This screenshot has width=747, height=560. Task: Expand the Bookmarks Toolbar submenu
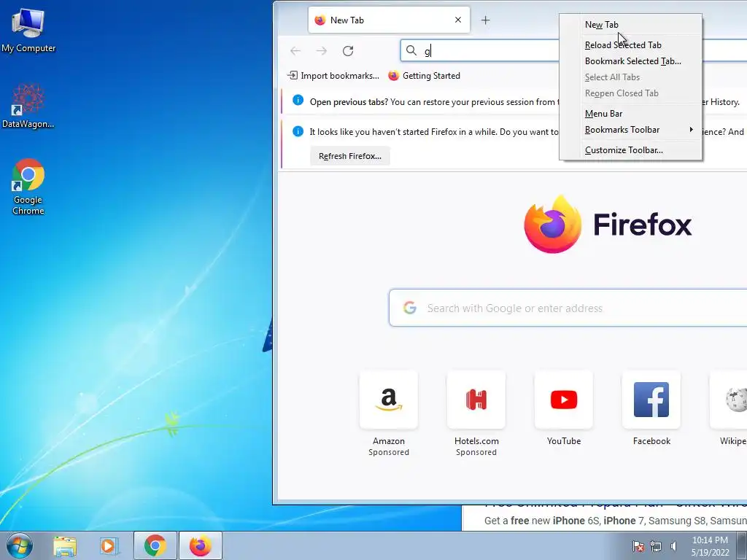[630, 130]
